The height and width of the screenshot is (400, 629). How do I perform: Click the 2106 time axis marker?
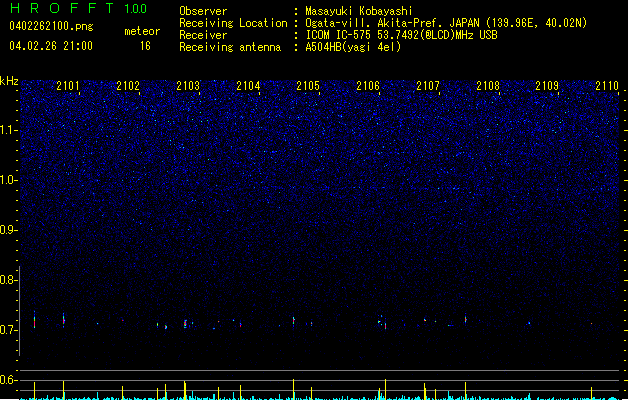click(x=368, y=86)
